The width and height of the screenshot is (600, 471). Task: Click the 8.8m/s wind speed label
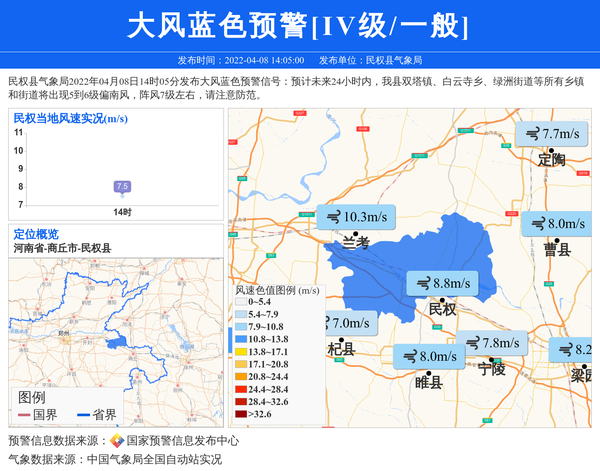(442, 284)
